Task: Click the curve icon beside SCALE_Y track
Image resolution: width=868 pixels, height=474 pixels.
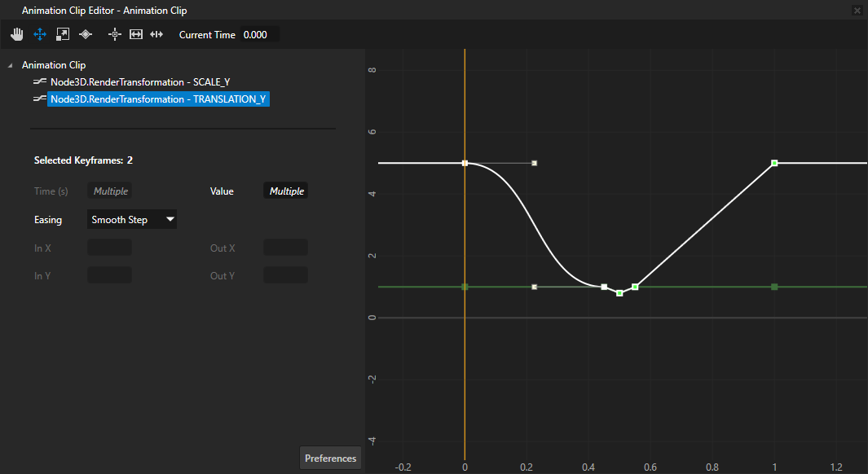Action: click(x=38, y=81)
